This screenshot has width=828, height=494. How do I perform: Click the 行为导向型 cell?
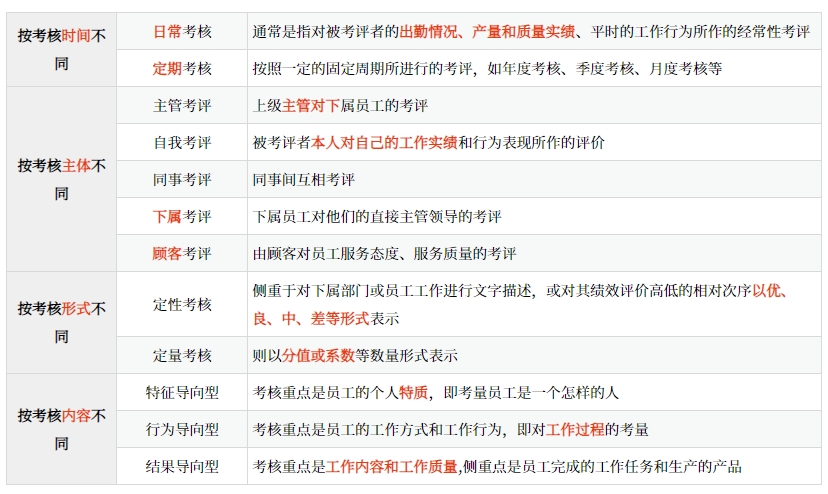tap(182, 429)
